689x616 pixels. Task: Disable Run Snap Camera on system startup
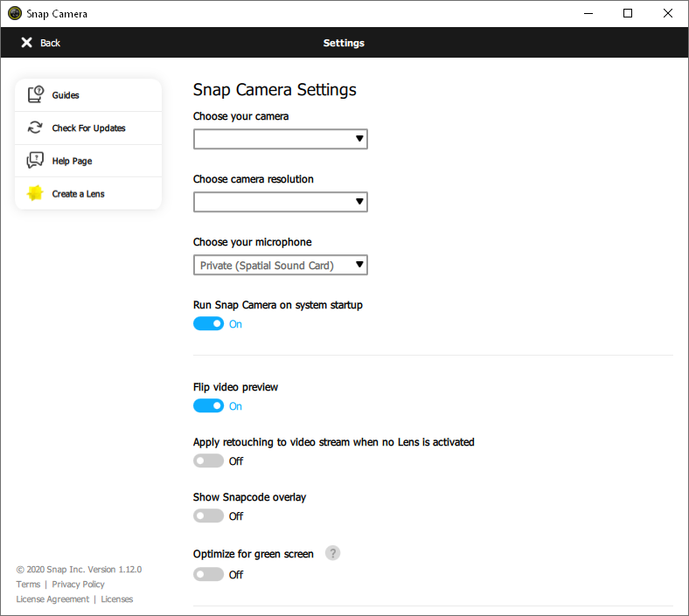[x=209, y=324]
